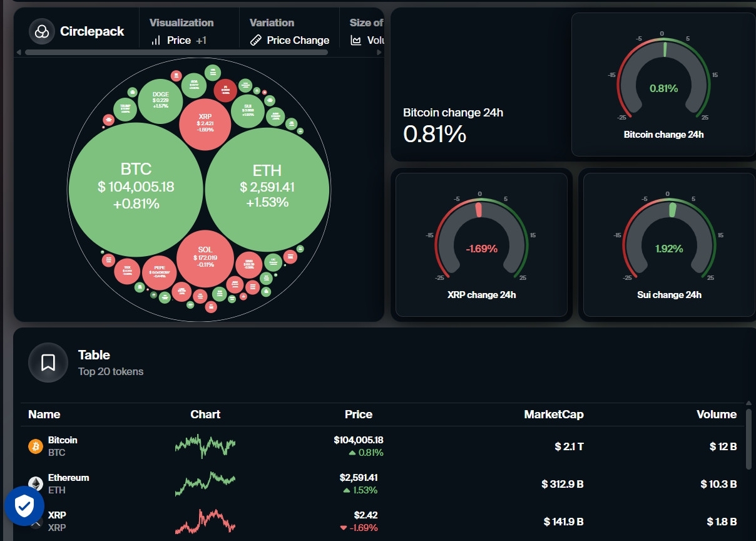Click the Chart column header

click(205, 415)
